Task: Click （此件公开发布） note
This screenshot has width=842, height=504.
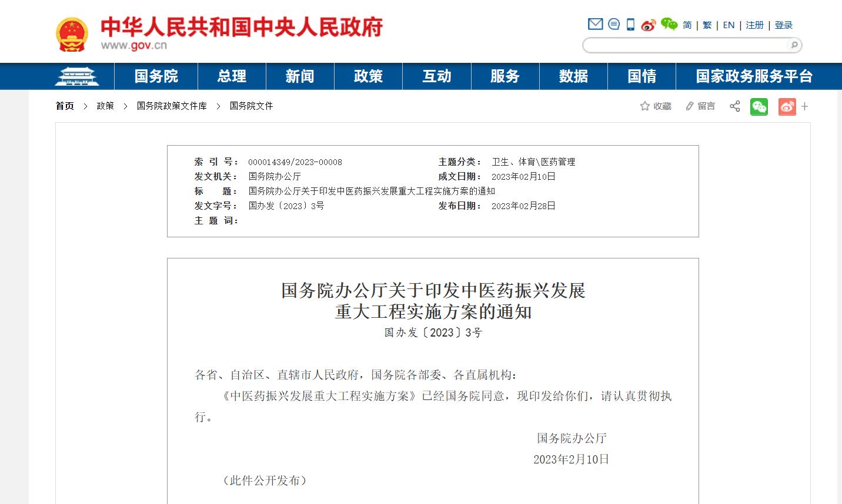Action: pyautogui.click(x=265, y=481)
